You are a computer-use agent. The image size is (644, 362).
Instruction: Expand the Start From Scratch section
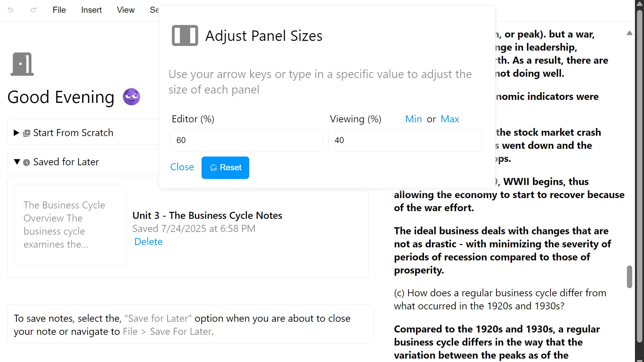[x=16, y=133]
